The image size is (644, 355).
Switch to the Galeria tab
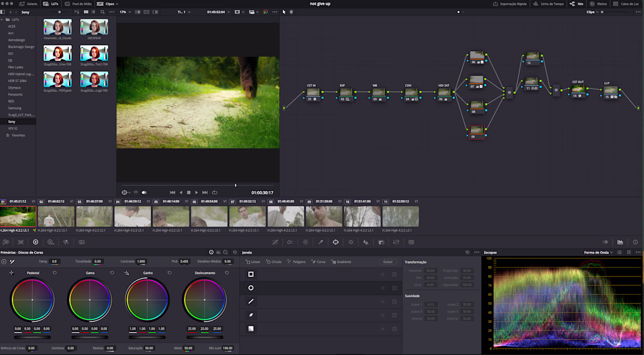[29, 4]
